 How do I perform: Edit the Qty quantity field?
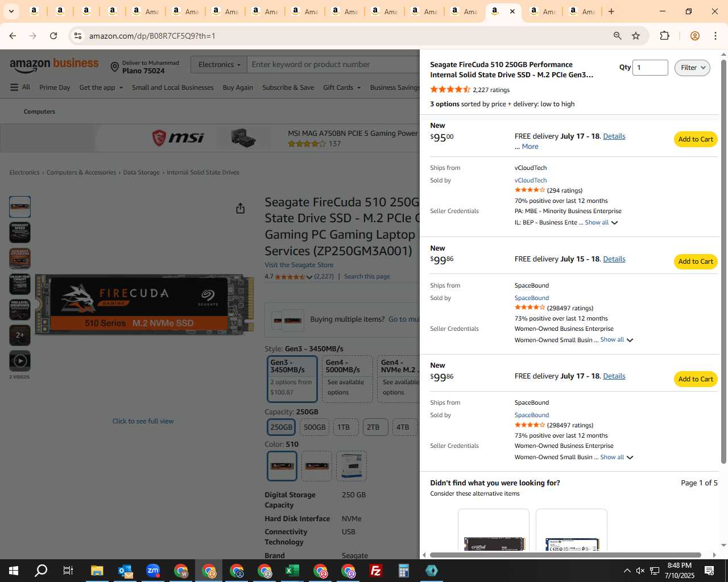click(650, 68)
